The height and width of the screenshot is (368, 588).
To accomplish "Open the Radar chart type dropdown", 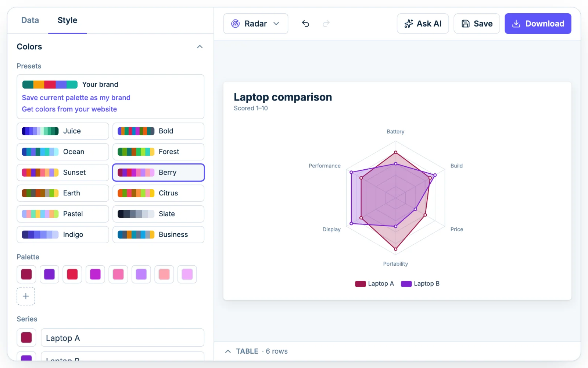I will tap(256, 24).
